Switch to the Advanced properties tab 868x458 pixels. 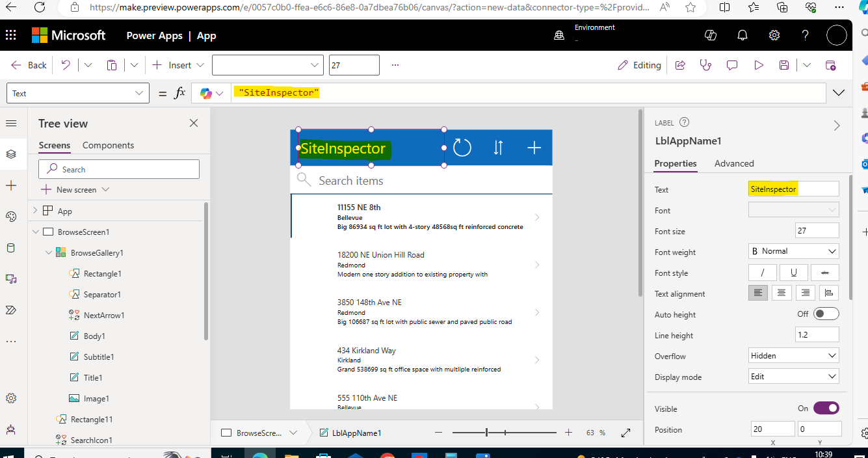(x=734, y=163)
